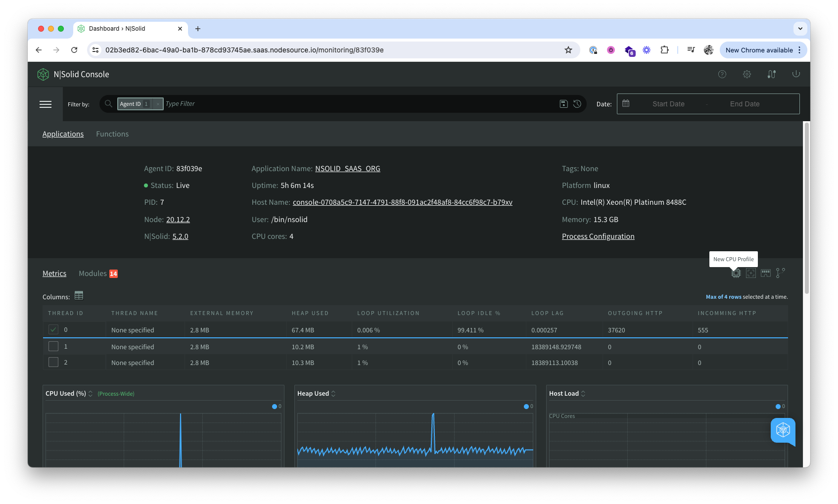This screenshot has width=838, height=504.
Task: Expand Chrome tab search dropdown
Action: pyautogui.click(x=800, y=29)
